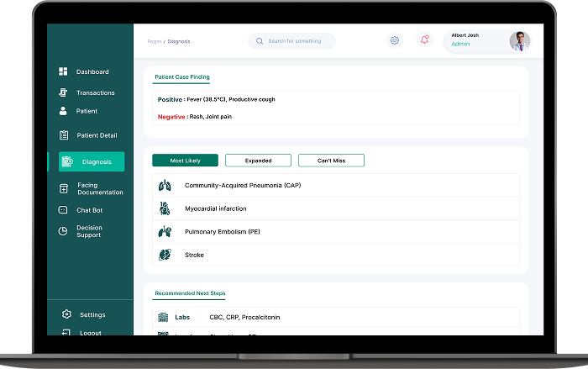Show the Can't Miss diagnoses
The width and height of the screenshot is (588, 369).
331,161
